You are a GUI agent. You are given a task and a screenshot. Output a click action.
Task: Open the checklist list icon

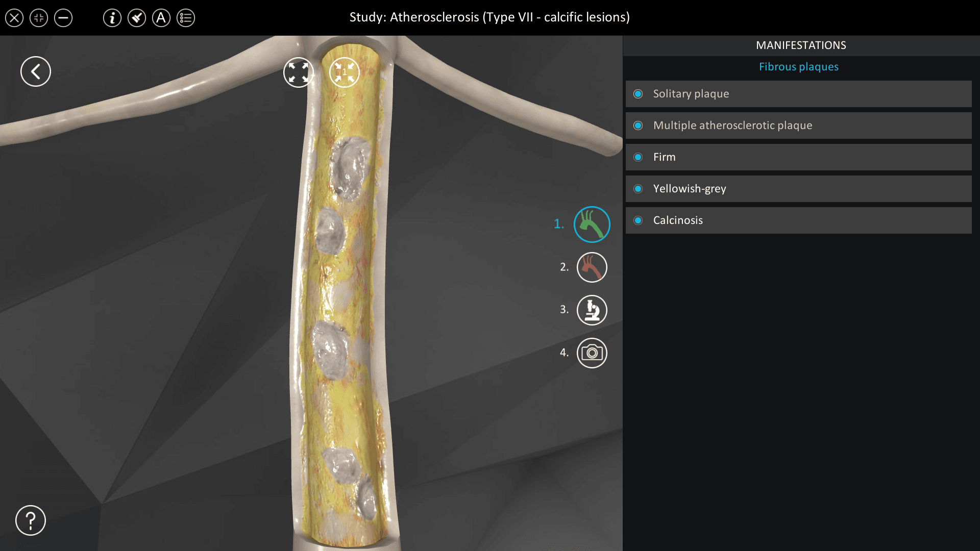[186, 18]
